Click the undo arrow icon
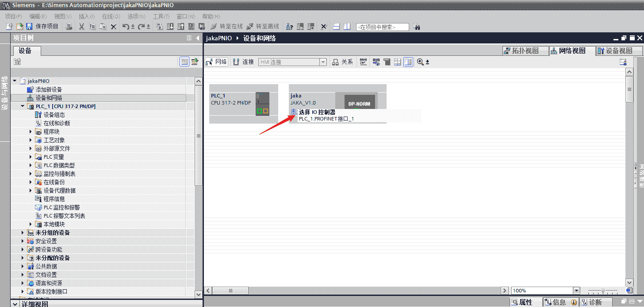The image size is (644, 307). [126, 27]
